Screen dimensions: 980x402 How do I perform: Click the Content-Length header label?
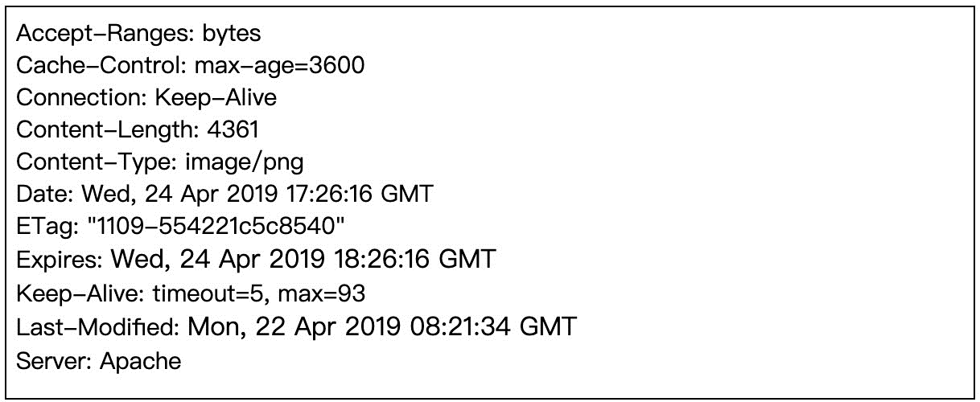(x=107, y=130)
